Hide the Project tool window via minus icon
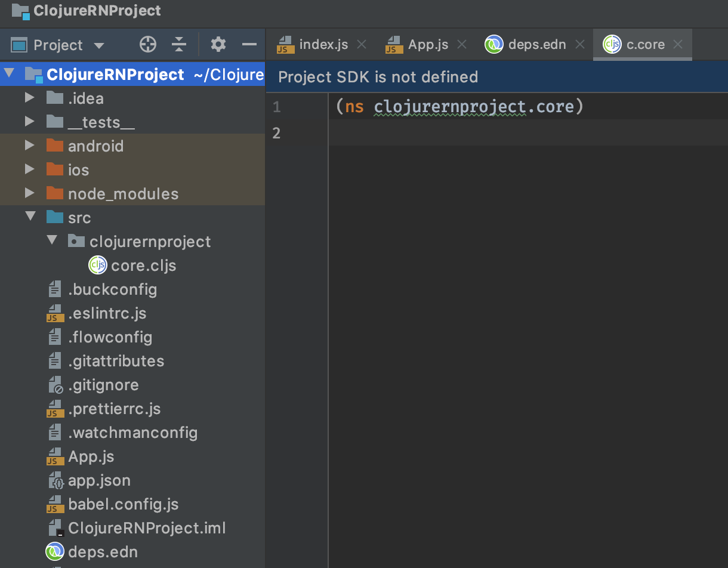 pyautogui.click(x=249, y=44)
